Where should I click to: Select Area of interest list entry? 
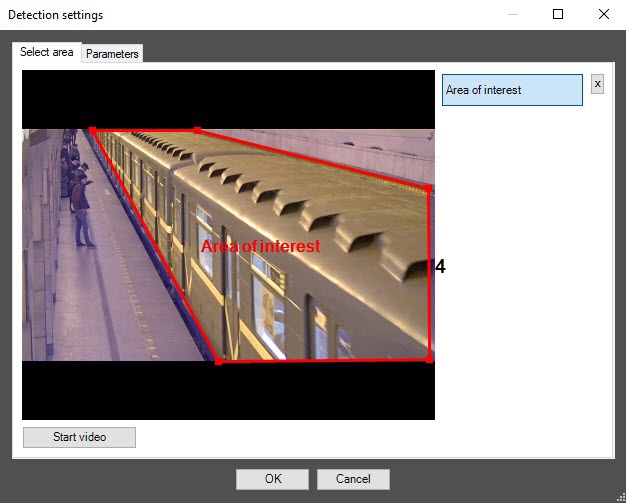click(512, 90)
